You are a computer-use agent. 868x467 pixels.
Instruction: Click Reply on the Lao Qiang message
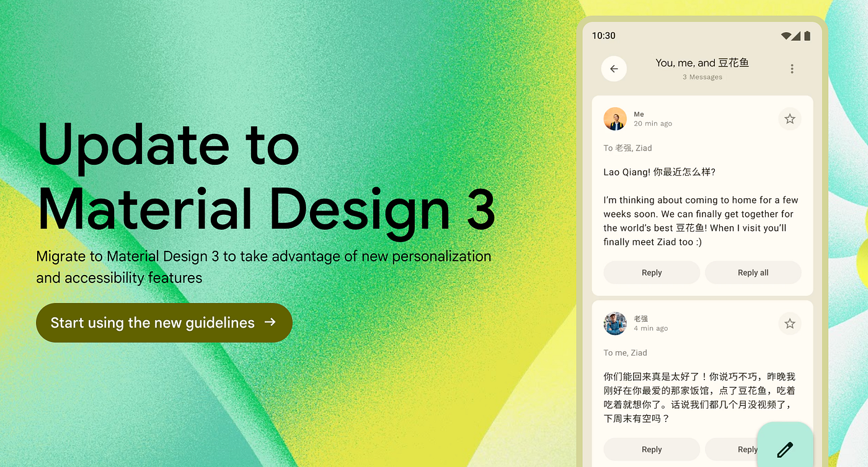coord(652,273)
